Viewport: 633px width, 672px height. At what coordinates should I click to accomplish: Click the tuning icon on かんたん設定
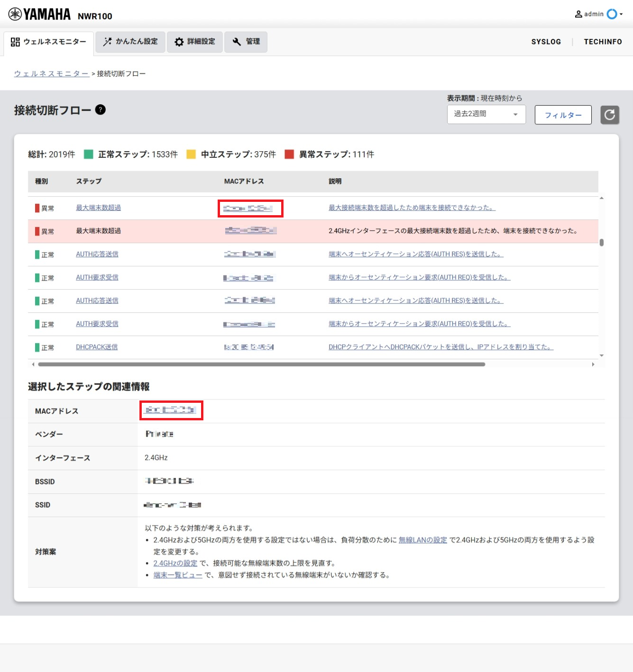tap(107, 42)
